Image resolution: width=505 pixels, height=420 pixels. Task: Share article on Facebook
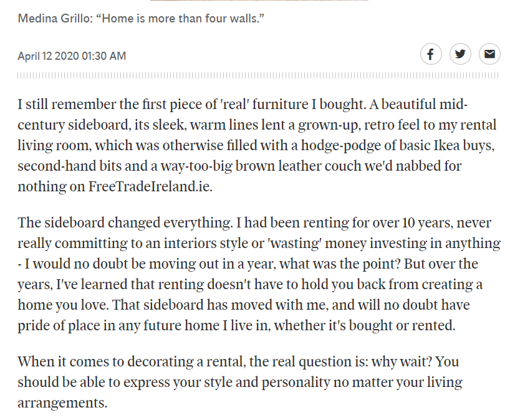pyautogui.click(x=431, y=54)
